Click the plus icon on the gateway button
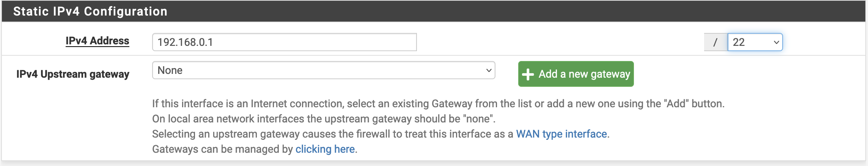Viewport: 868px width, 166px height. point(528,74)
